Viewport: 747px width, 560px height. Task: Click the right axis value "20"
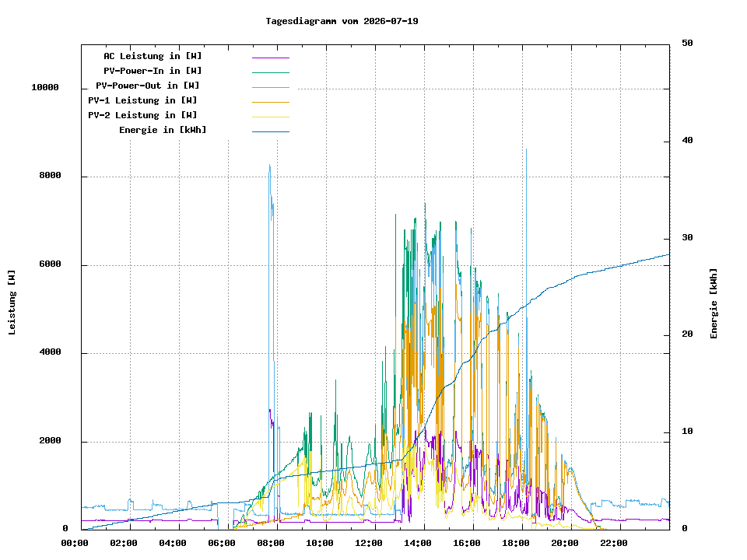point(687,334)
